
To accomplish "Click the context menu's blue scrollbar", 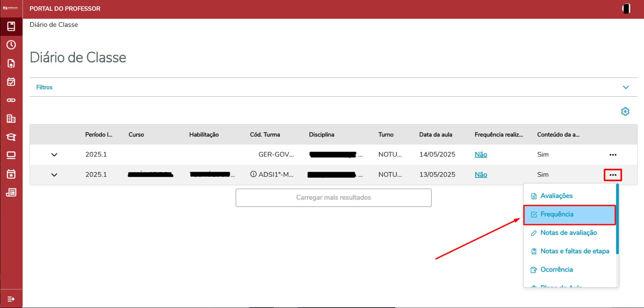I will coord(617,219).
